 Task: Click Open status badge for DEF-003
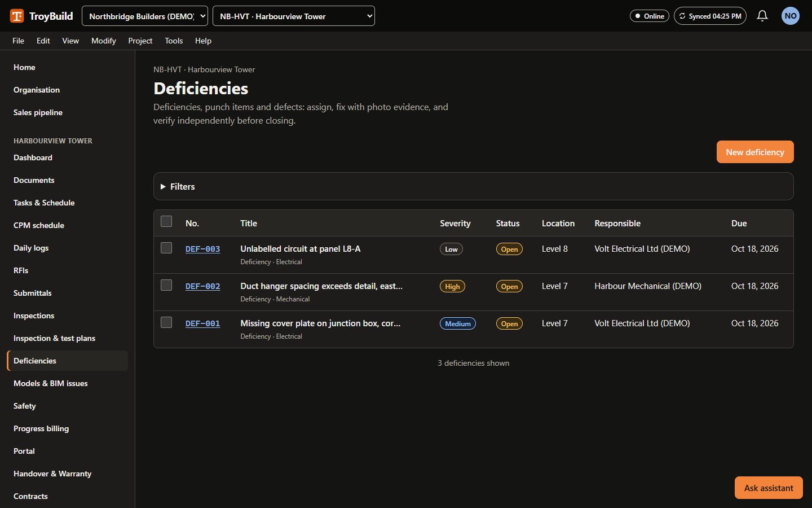point(509,249)
